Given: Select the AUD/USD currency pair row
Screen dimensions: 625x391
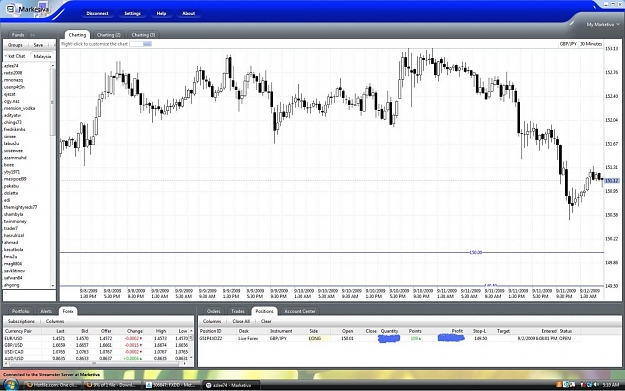Looking at the screenshot, I should coord(96,358).
